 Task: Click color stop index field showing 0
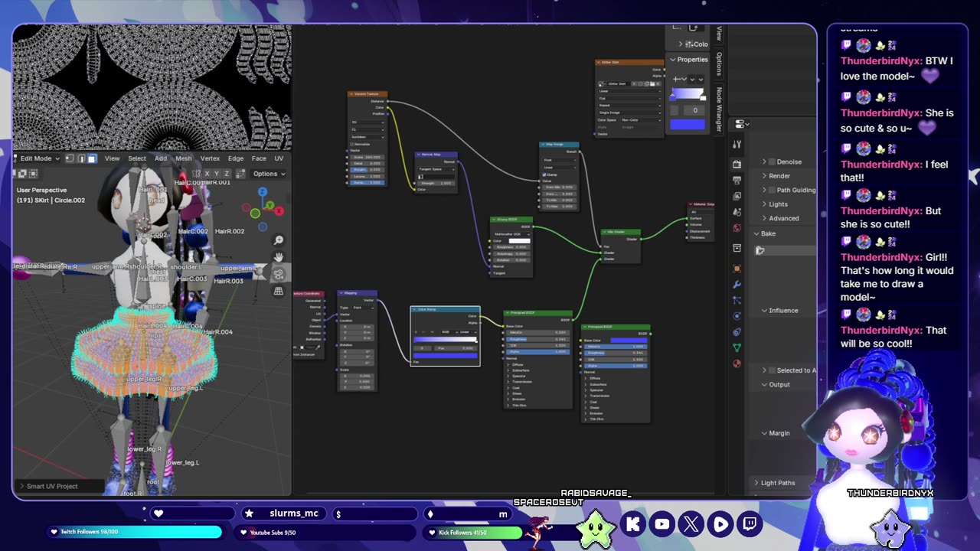tap(422, 348)
